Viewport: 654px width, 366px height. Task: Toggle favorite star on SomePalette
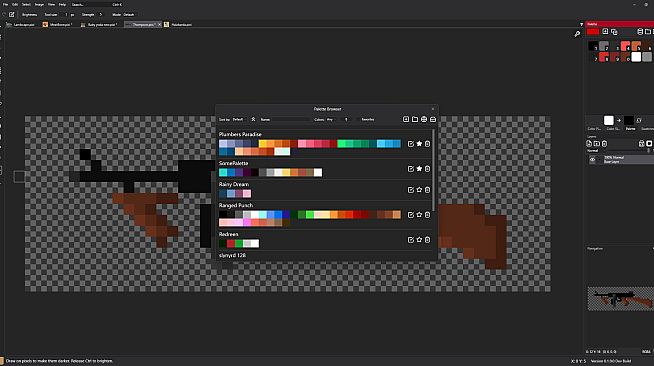(x=419, y=169)
